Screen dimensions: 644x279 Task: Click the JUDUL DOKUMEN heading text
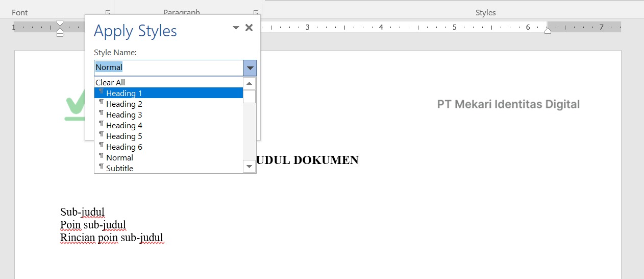[307, 160]
